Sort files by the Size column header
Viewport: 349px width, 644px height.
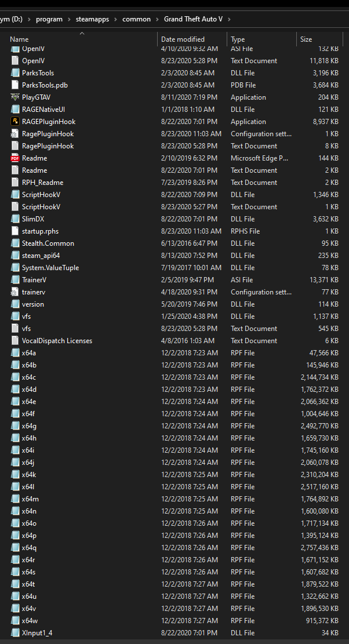click(306, 39)
